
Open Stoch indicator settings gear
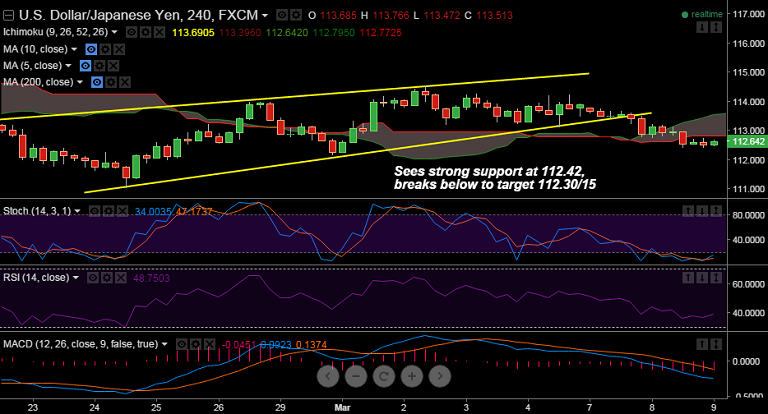tap(108, 211)
